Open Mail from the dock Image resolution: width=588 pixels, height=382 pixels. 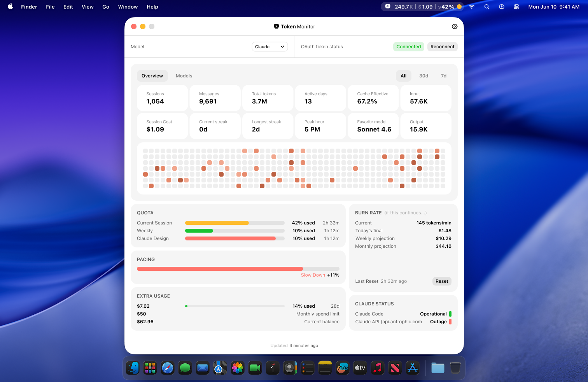(x=203, y=368)
